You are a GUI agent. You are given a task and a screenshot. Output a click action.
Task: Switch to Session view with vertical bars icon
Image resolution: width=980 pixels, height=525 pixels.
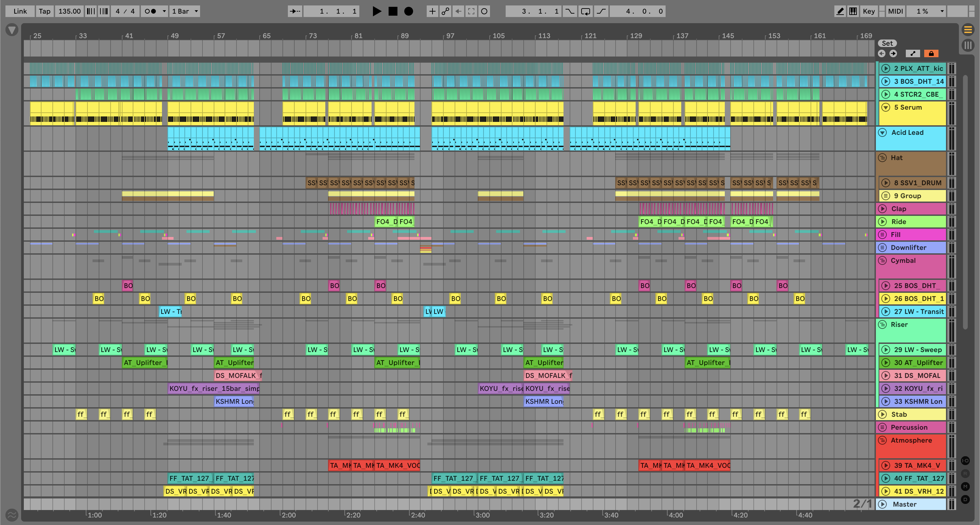[968, 46]
